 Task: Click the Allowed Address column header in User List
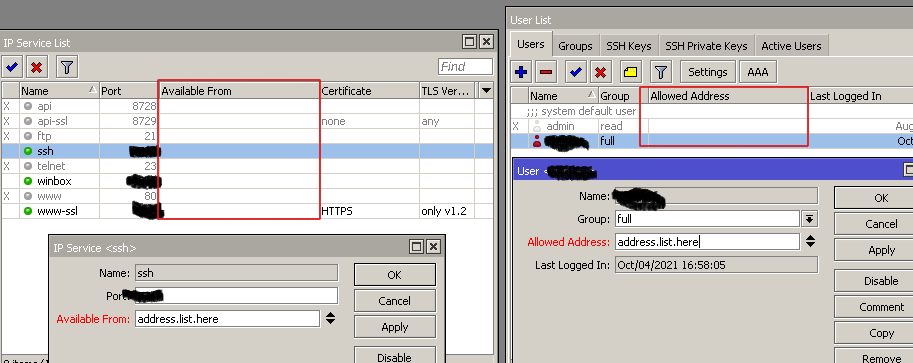click(727, 96)
